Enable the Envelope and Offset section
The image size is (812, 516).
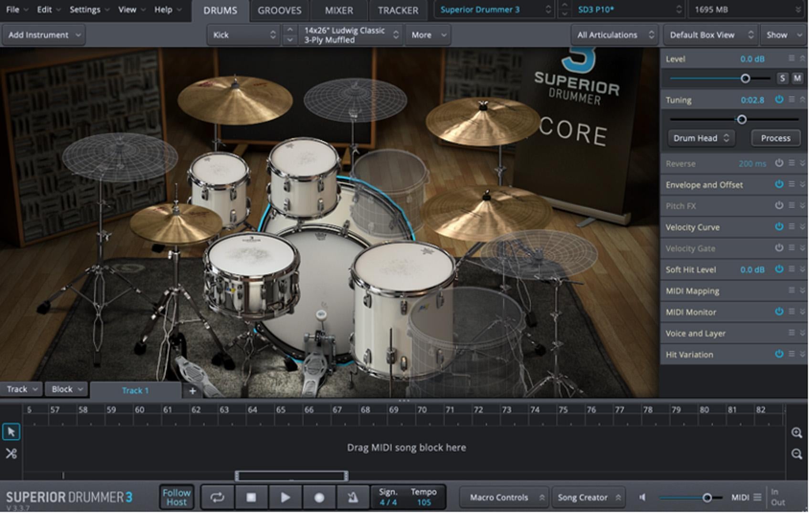(779, 185)
